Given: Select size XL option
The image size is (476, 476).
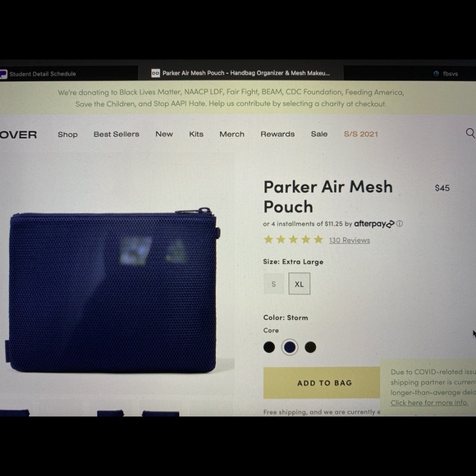Looking at the screenshot, I should [x=300, y=284].
